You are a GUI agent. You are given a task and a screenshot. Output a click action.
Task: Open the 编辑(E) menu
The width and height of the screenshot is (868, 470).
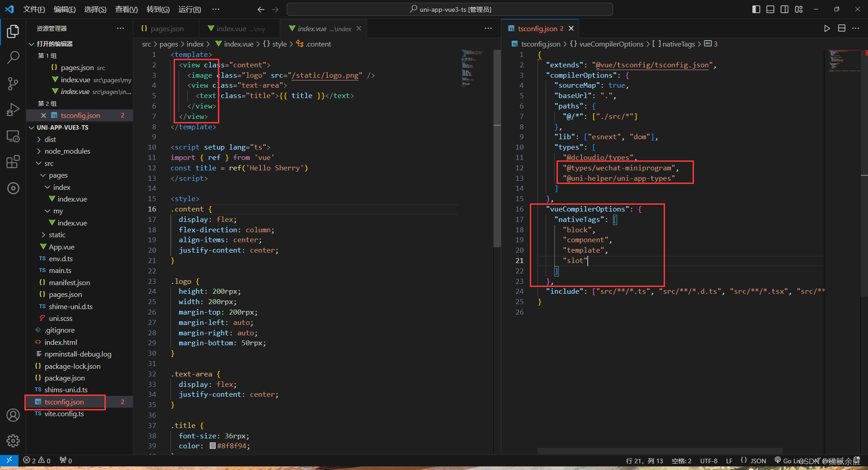tap(64, 9)
